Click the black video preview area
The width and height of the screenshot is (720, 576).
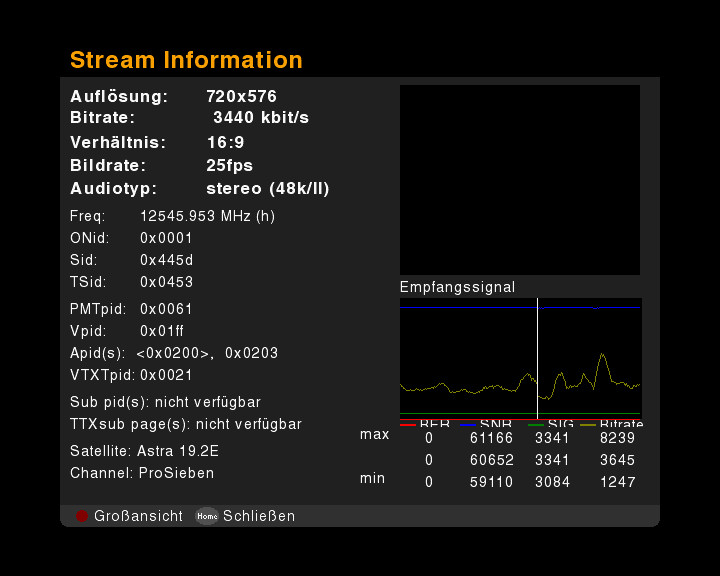click(x=520, y=180)
